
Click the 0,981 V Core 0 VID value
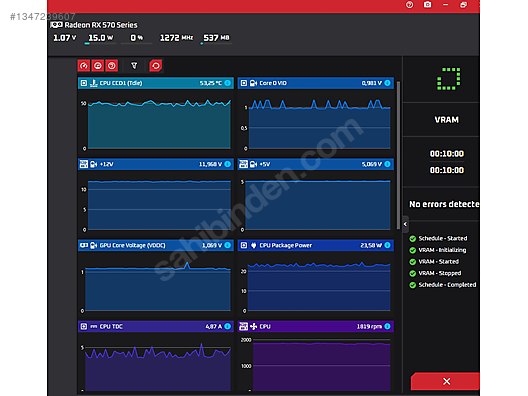(x=371, y=83)
